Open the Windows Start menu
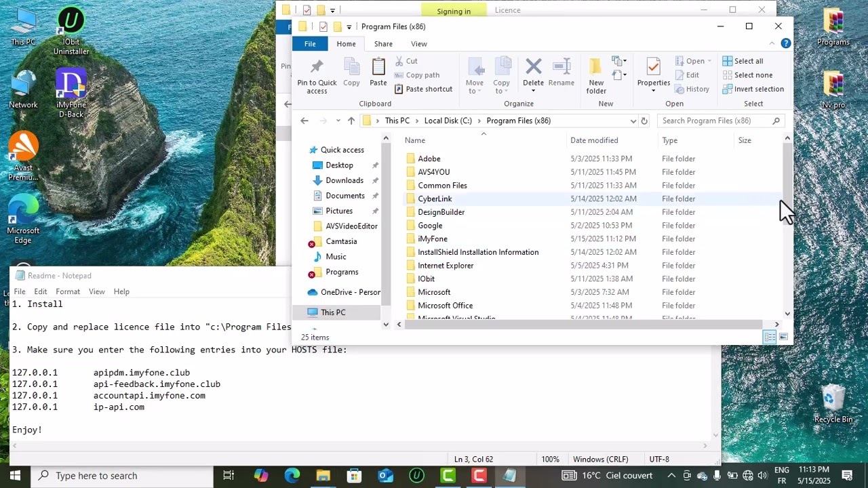This screenshot has height=488, width=868. [x=15, y=476]
